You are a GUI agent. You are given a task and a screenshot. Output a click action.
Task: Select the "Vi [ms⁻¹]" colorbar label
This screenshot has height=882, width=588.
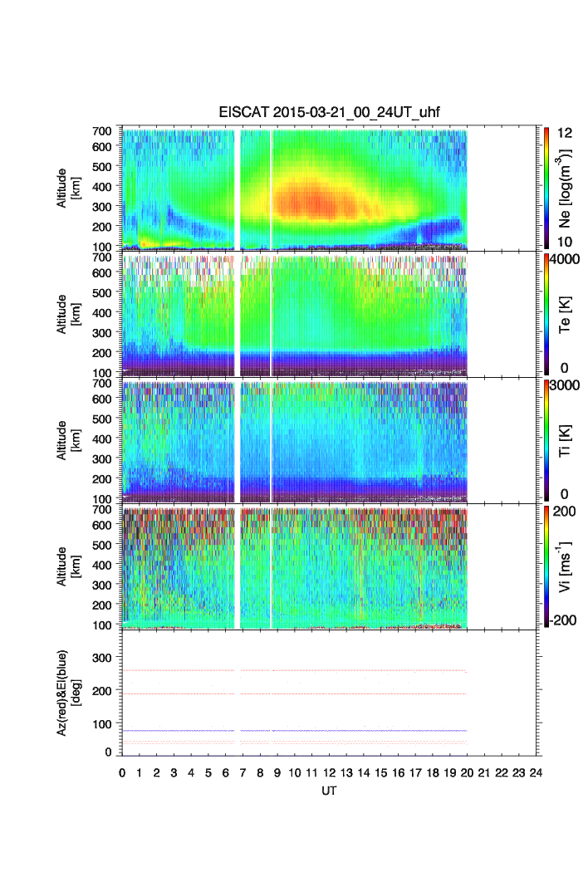pyautogui.click(x=565, y=566)
